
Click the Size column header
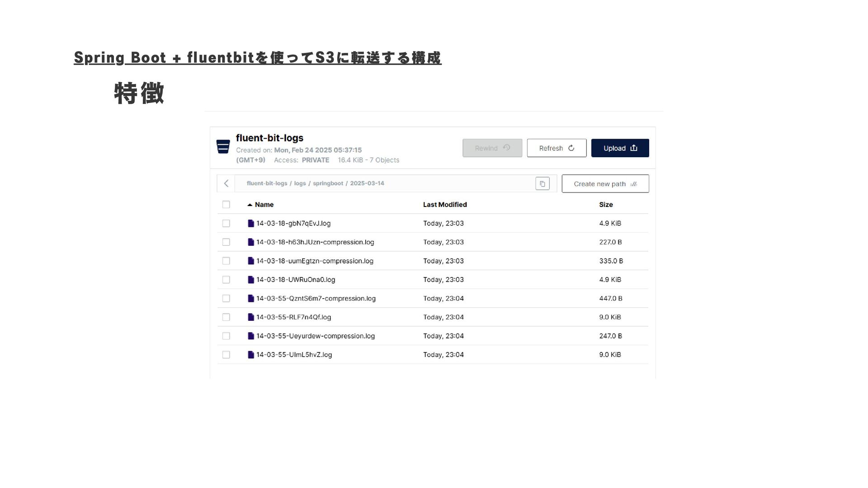coord(606,205)
